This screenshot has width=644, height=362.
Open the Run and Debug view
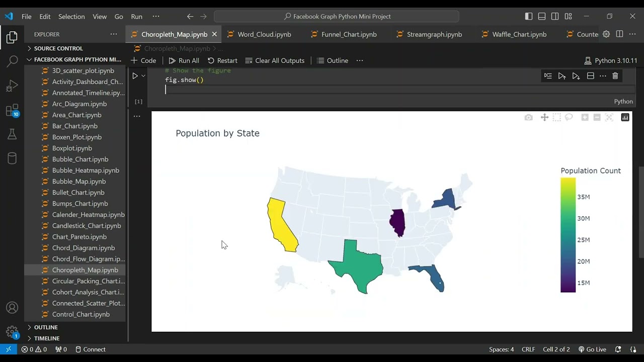point(12,86)
